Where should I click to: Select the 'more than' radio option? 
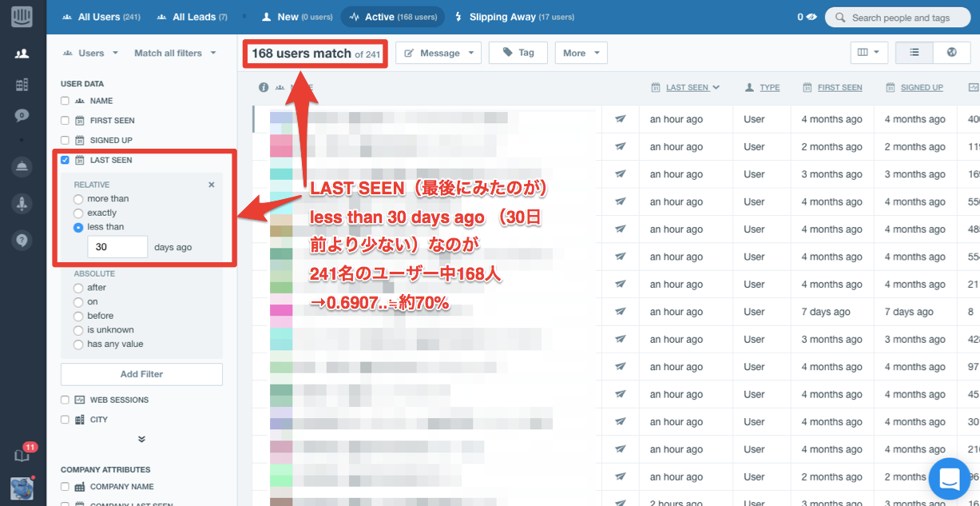pos(78,199)
